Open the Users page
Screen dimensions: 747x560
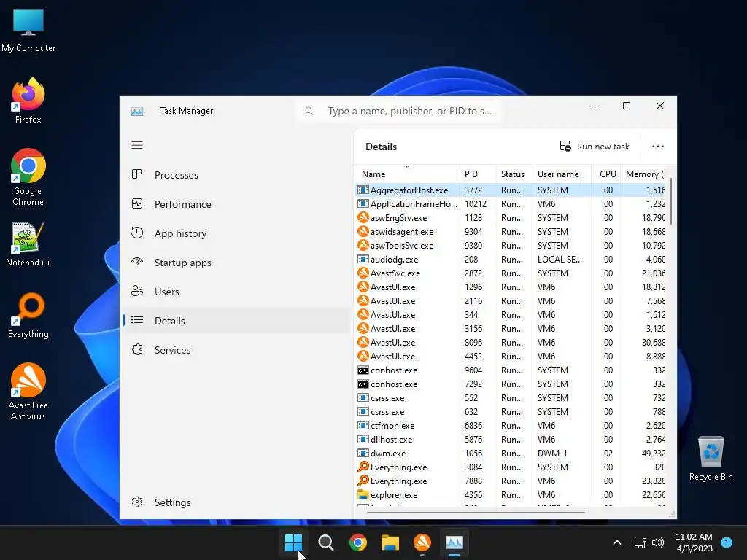coord(236,292)
